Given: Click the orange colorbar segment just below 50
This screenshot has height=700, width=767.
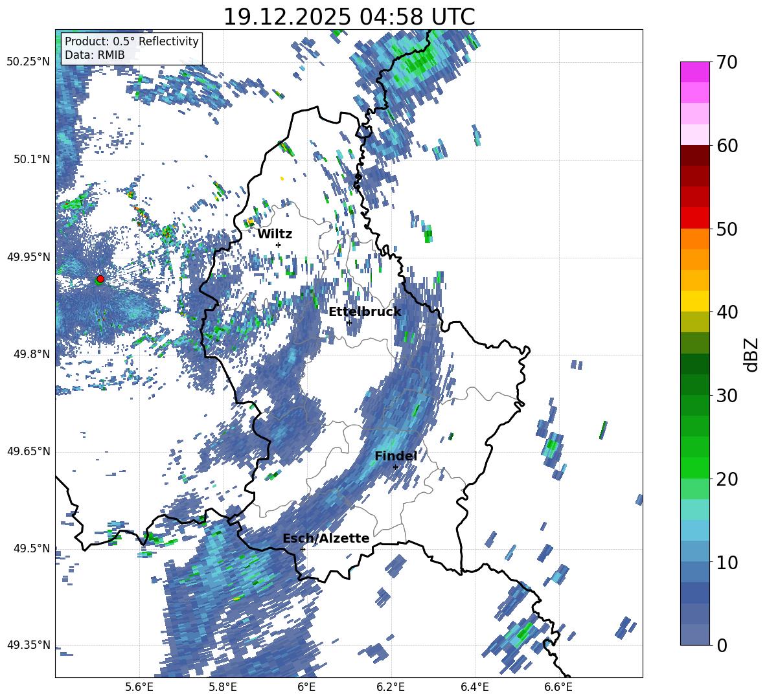Looking at the screenshot, I should 694,238.
